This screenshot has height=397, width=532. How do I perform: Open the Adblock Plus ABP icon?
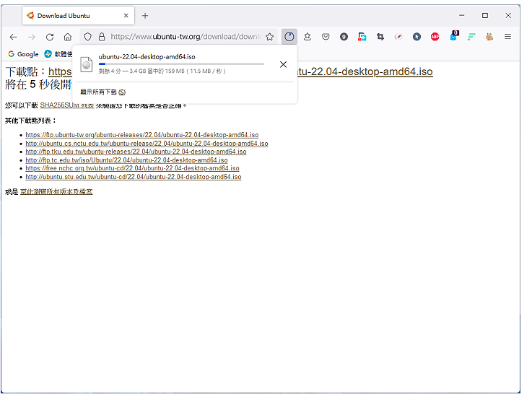(435, 37)
